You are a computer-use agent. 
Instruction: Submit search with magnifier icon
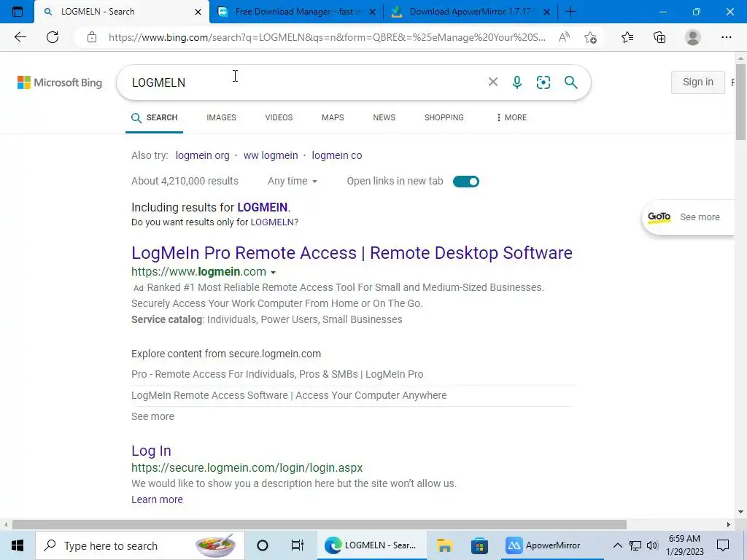(570, 82)
